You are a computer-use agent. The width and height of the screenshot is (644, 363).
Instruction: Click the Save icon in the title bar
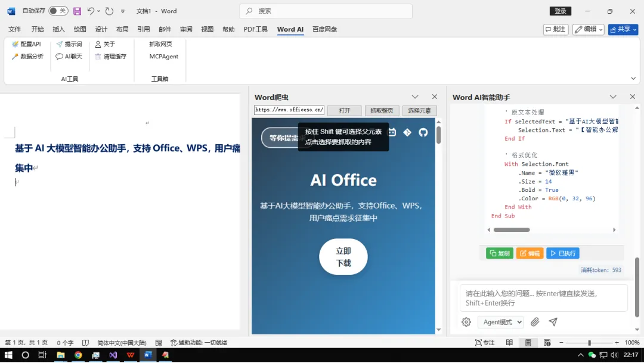pos(77,11)
